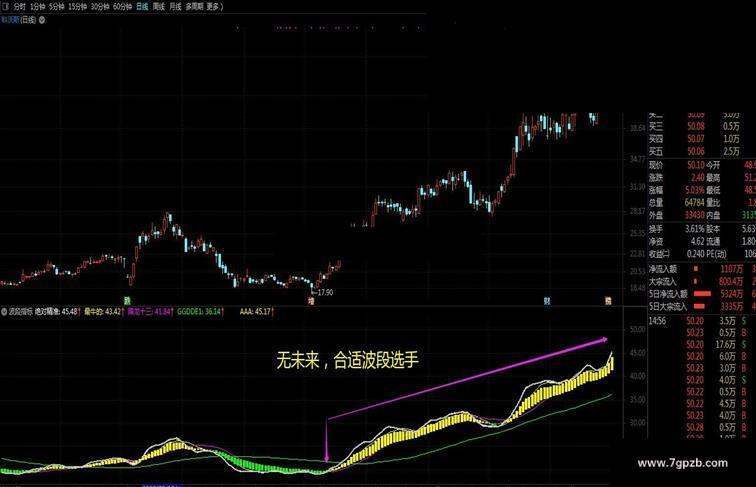Click the GGDDE1: 36.14 indicator value
This screenshot has height=487, width=756.
tap(199, 311)
